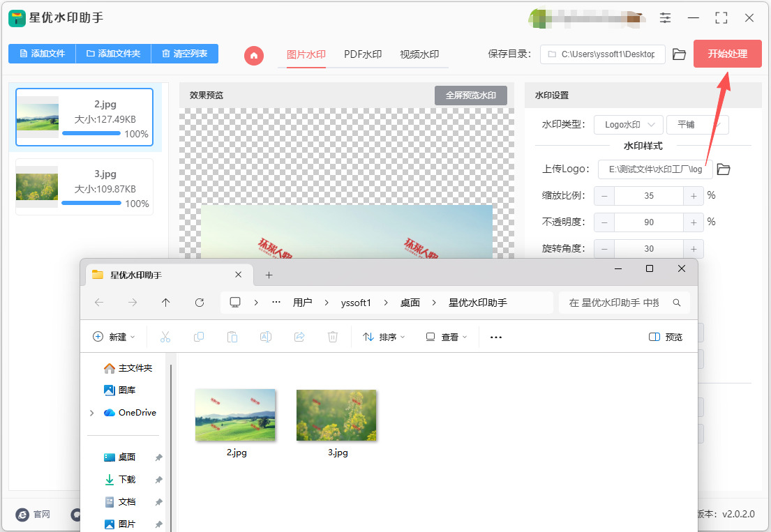Go forward in File Explorer
Viewport: 771px width, 532px height.
click(133, 303)
